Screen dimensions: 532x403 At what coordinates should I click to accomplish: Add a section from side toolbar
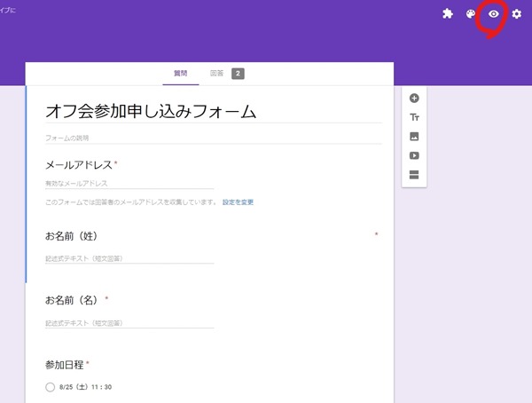point(414,174)
